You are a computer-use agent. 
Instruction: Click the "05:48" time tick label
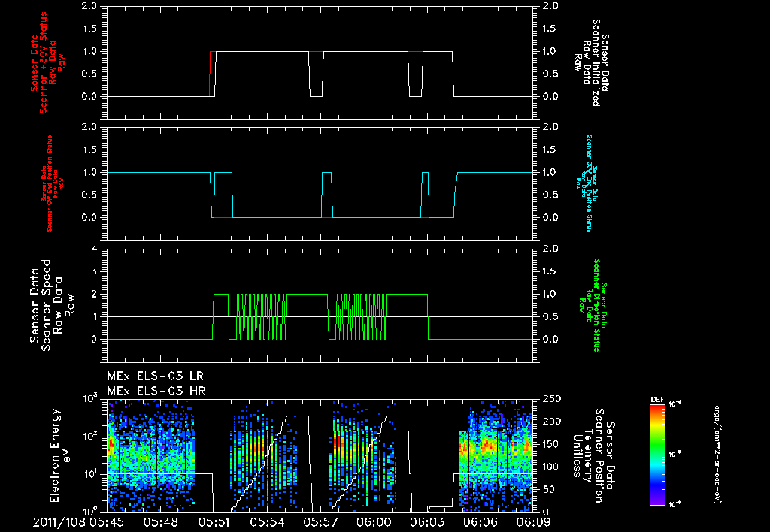tap(161, 522)
